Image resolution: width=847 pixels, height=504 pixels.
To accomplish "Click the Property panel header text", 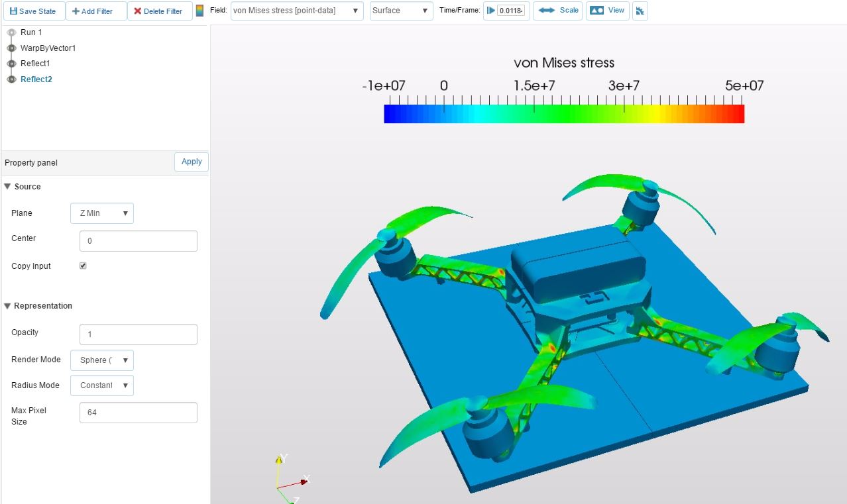I will (31, 162).
